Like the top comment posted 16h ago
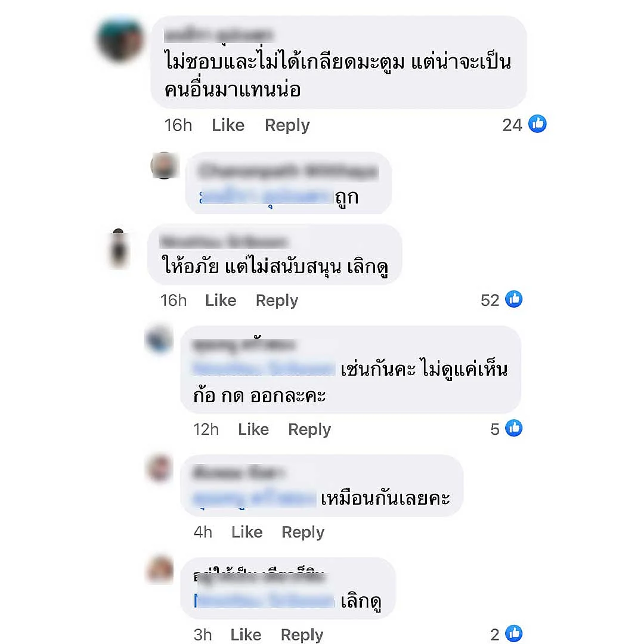The height and width of the screenshot is (644, 644). click(228, 125)
